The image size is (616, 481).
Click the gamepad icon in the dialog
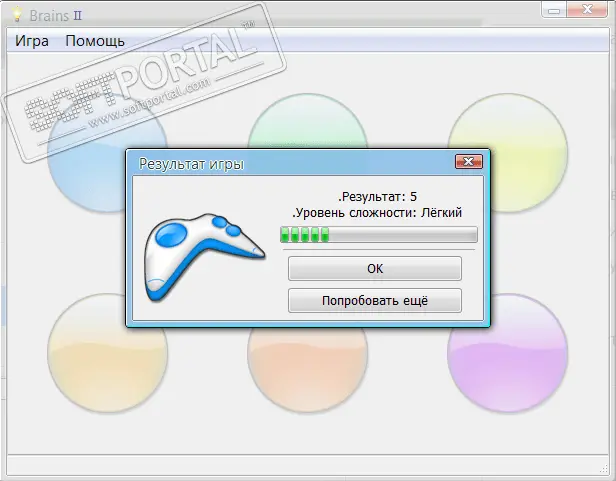click(x=204, y=257)
